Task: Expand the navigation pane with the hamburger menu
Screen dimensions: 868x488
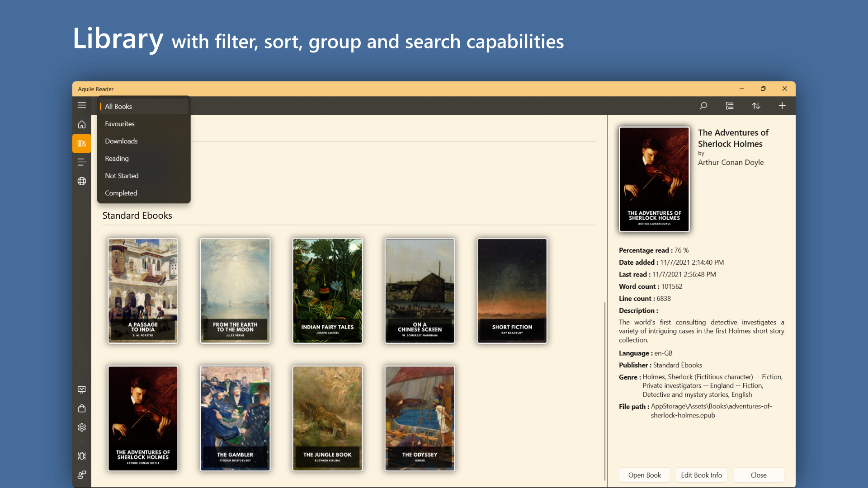Action: coord(82,105)
